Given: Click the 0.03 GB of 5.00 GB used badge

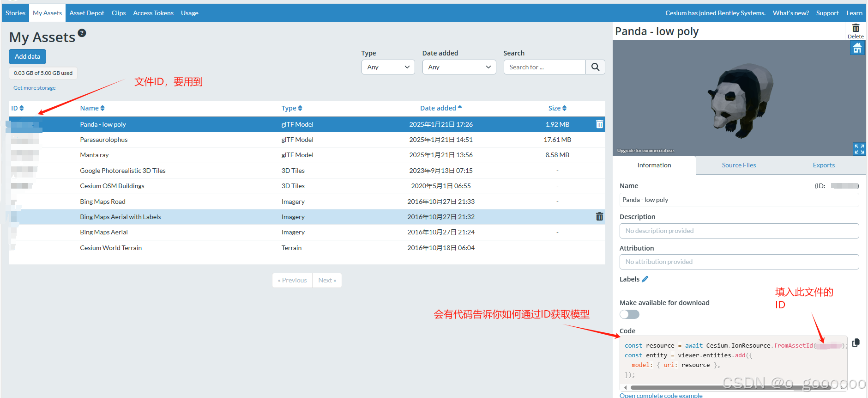Looking at the screenshot, I should [43, 73].
